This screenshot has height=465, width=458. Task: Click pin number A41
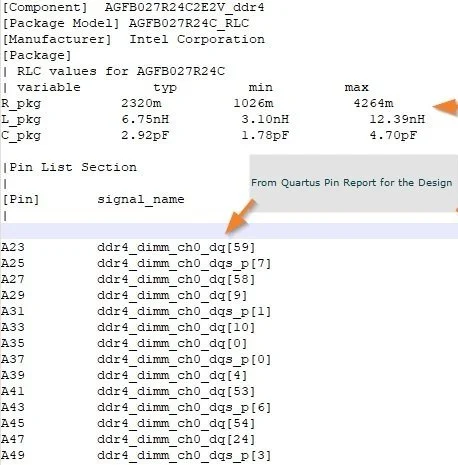point(13,391)
